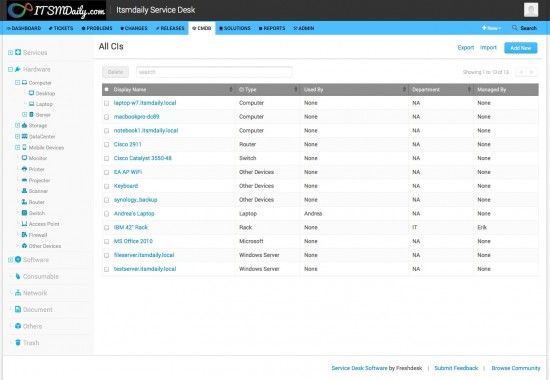This screenshot has width=550, height=380.
Task: Open the Releases tab
Action: point(170,28)
